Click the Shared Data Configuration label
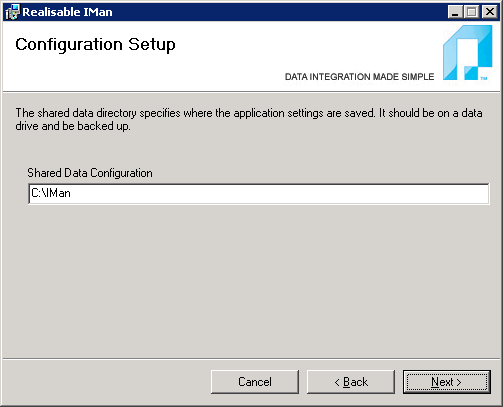Viewport: 503px width, 407px height. tap(90, 173)
